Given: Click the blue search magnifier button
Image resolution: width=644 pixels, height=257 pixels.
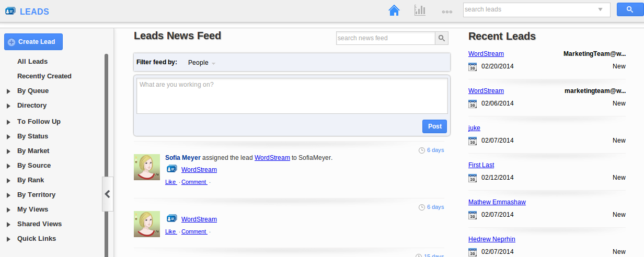Looking at the screenshot, I should (628, 9).
